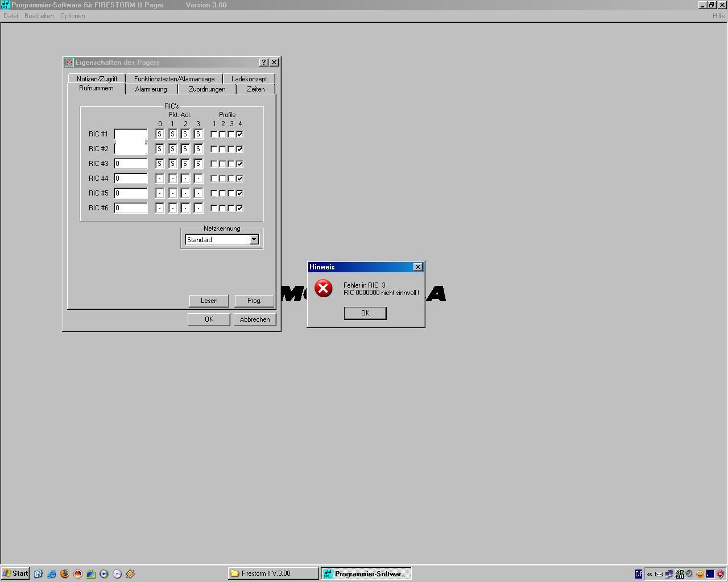Open the red security shield tray icon
The width and height of the screenshot is (728, 582).
720,574
